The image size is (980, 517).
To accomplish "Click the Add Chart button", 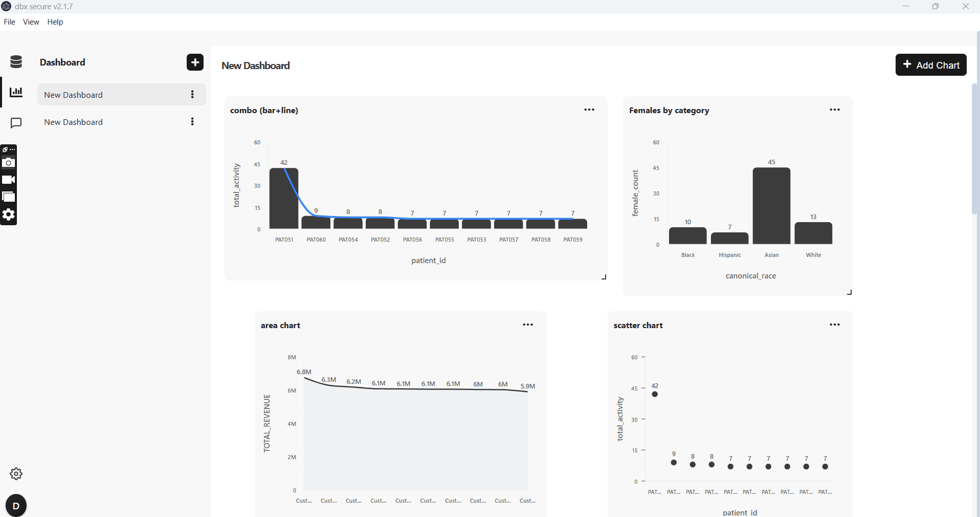I will 931,65.
